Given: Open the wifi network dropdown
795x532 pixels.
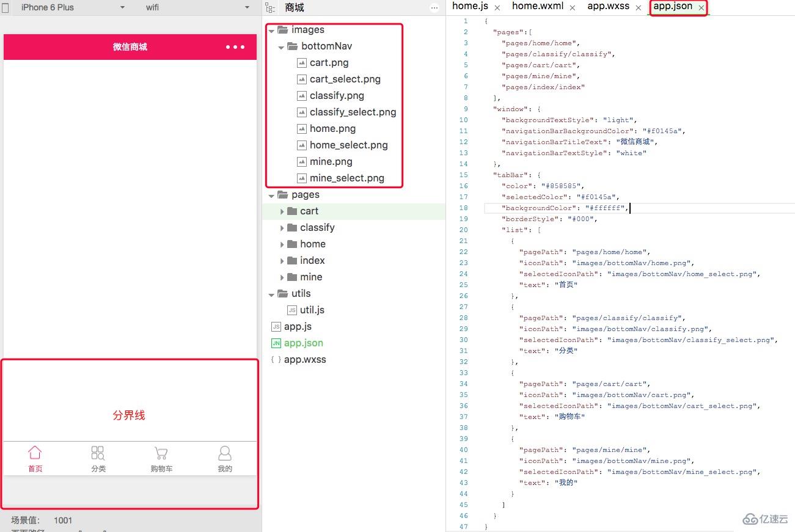Looking at the screenshot, I should click(x=197, y=7).
